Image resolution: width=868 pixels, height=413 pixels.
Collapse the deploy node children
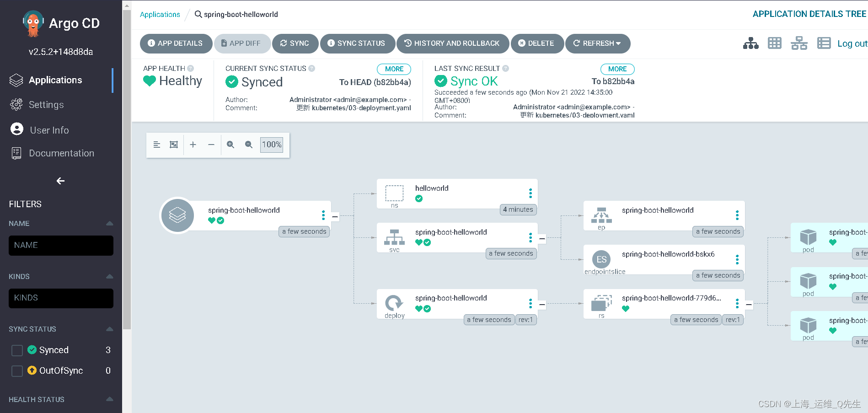click(x=542, y=305)
